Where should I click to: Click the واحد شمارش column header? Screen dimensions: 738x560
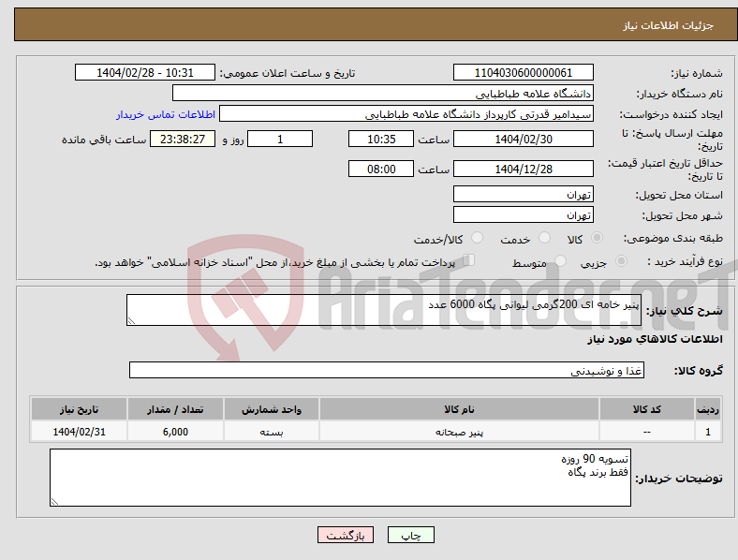pyautogui.click(x=272, y=409)
